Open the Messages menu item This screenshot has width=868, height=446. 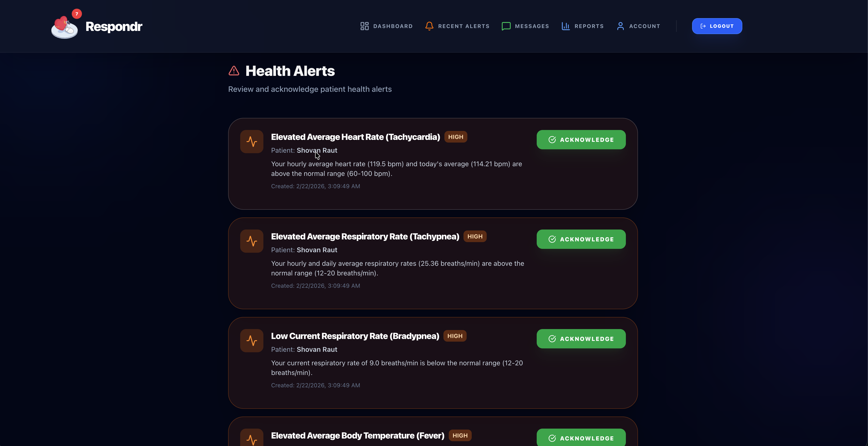point(525,26)
